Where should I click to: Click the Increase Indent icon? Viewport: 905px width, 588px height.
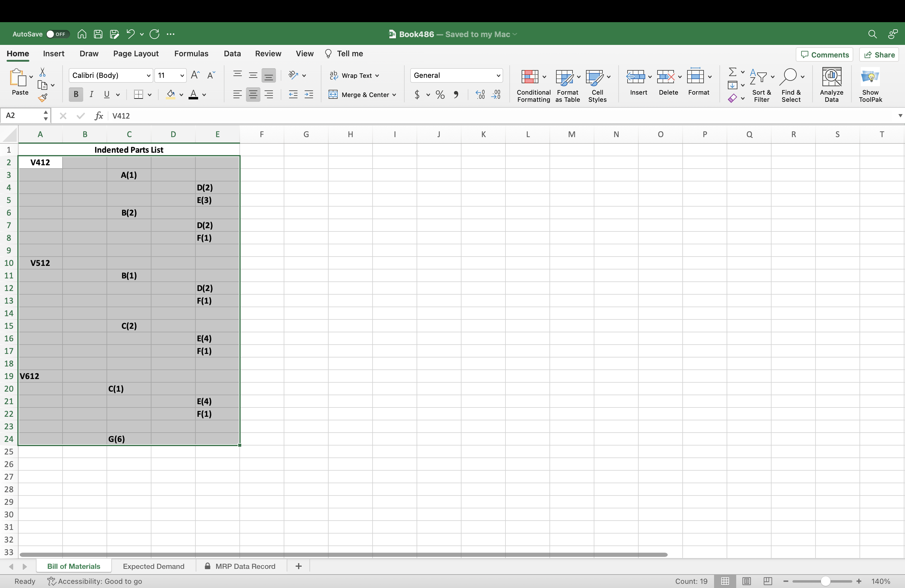tap(309, 94)
